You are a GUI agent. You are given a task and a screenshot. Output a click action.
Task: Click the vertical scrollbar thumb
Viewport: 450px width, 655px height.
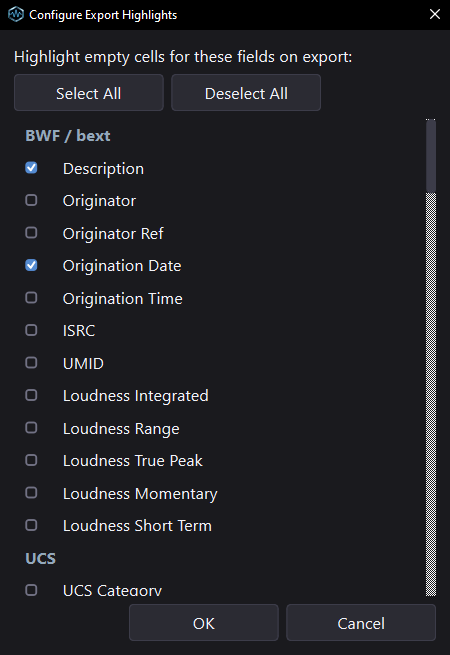[431, 156]
